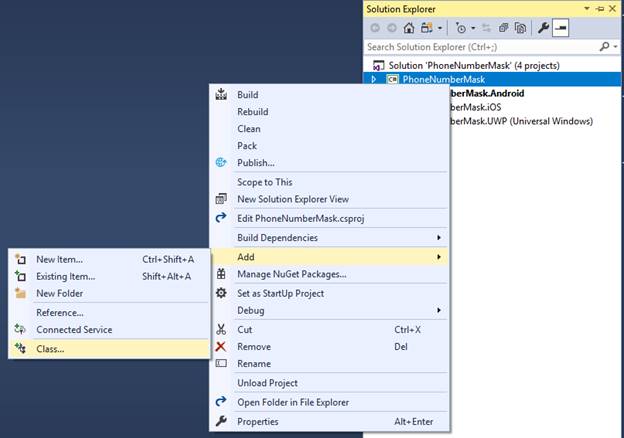Select Pack from the context menu
The height and width of the screenshot is (438, 624).
pos(247,146)
